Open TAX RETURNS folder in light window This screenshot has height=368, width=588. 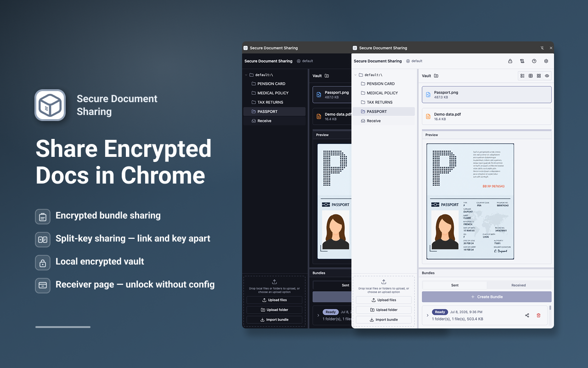coord(384,102)
